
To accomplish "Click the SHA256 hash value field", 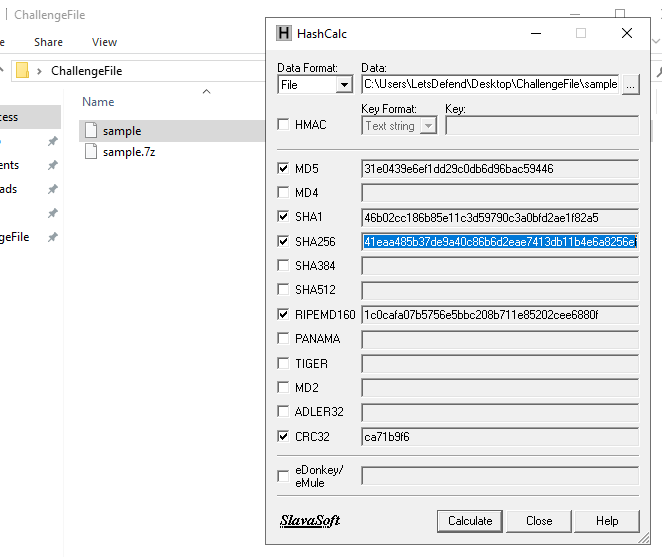I will pyautogui.click(x=499, y=241).
